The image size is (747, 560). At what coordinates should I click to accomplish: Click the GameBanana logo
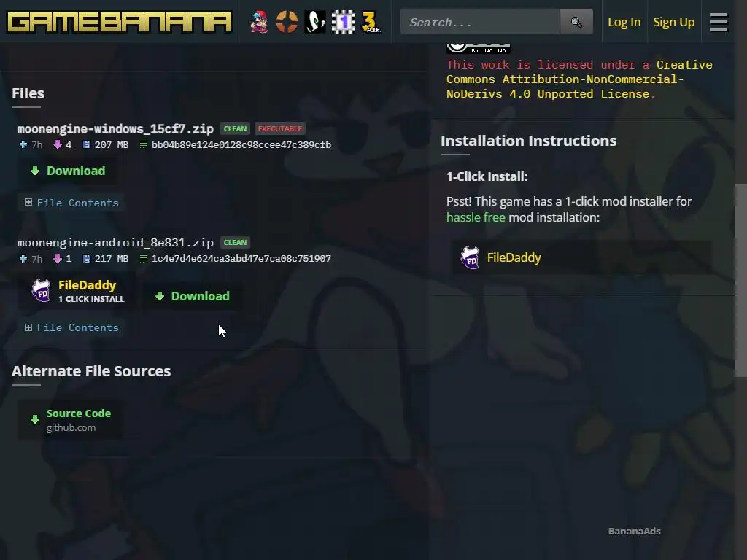[119, 22]
